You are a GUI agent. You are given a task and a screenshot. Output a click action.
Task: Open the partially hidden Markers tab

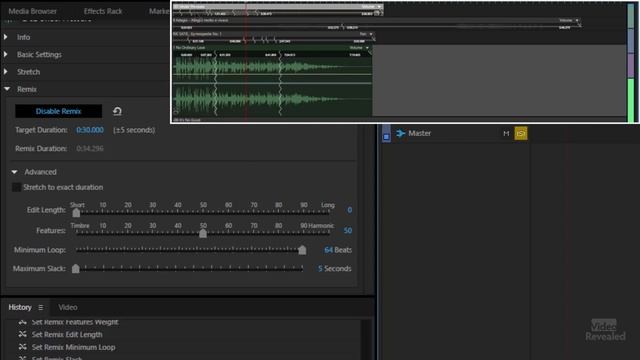[159, 11]
